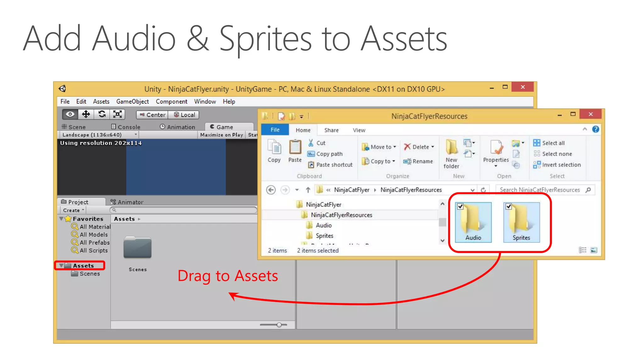Toggle Maximize on Play
Screen dimensions: 644x362
[221, 135]
